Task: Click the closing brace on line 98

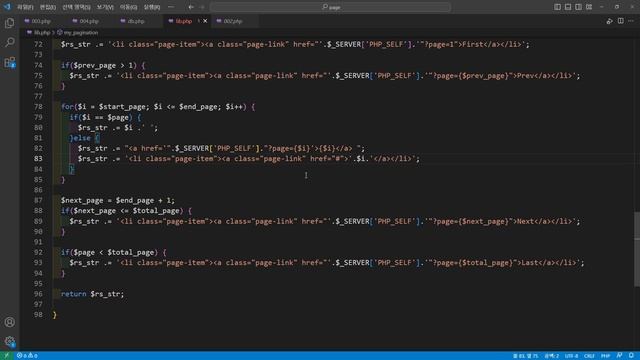Action: 55,315
